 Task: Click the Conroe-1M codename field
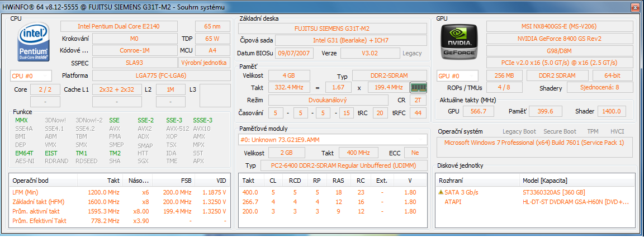[x=135, y=50]
